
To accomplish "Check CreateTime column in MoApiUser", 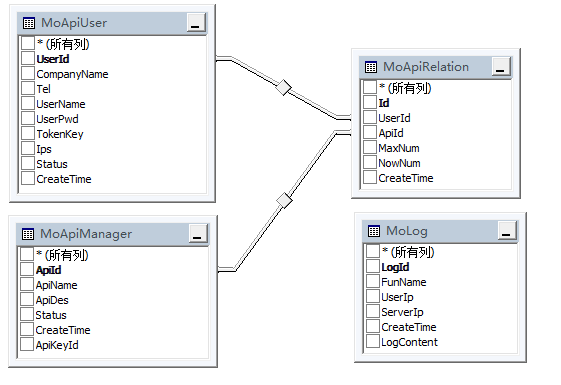I will pyautogui.click(x=28, y=178).
